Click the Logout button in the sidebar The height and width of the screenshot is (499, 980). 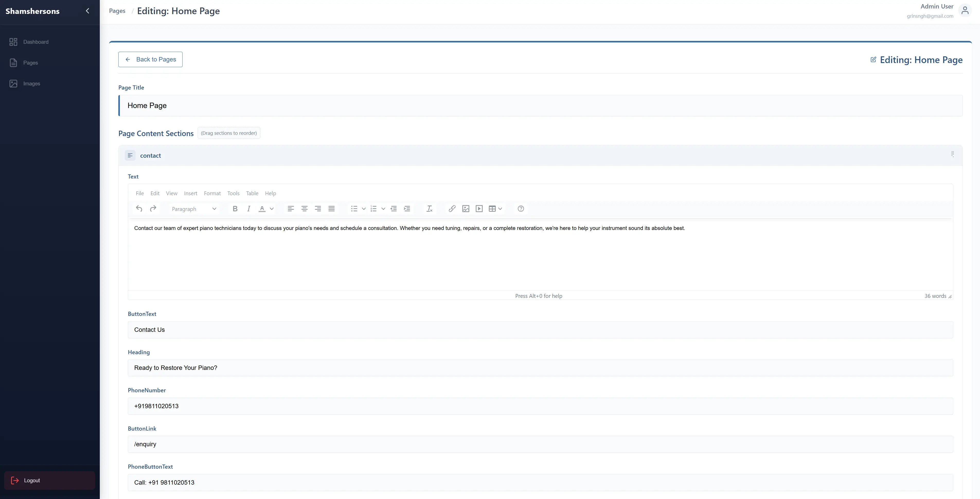point(49,480)
